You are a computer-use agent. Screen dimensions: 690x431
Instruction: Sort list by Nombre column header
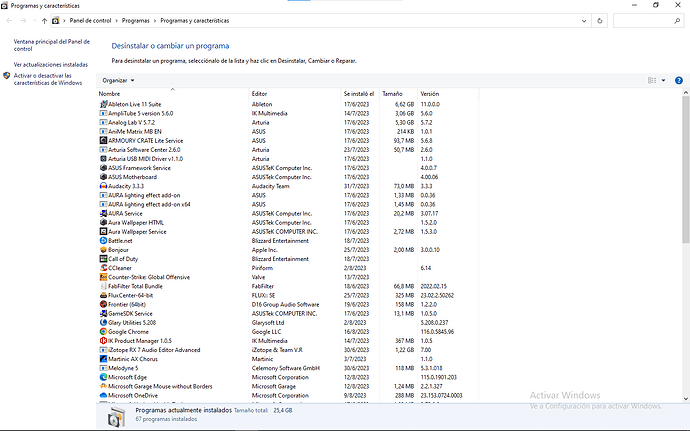172,94
